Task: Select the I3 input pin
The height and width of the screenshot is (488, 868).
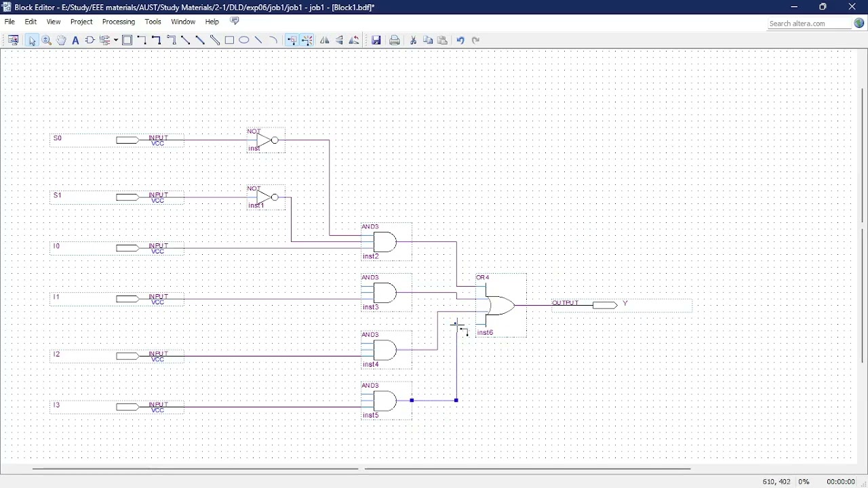Action: [117, 407]
